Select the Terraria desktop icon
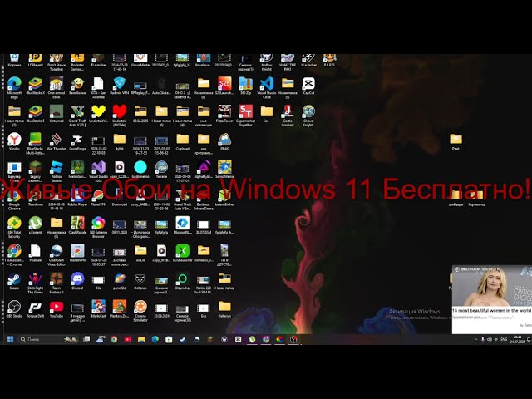 pyautogui.click(x=161, y=170)
